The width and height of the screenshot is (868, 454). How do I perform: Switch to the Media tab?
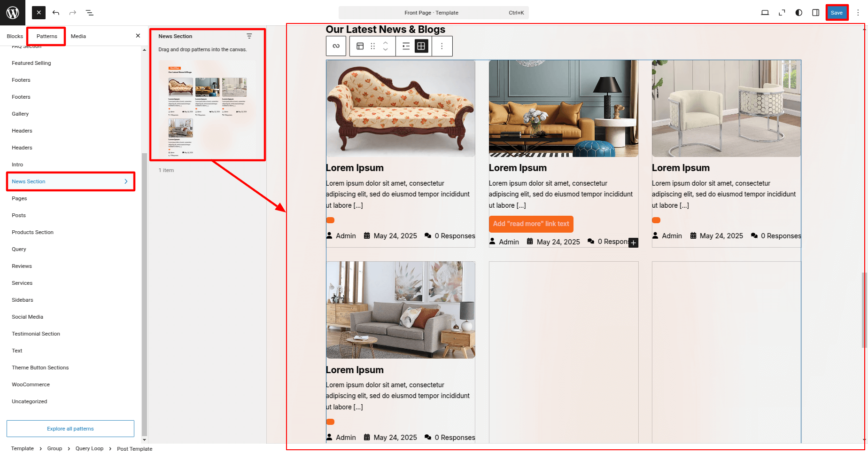[x=78, y=36]
